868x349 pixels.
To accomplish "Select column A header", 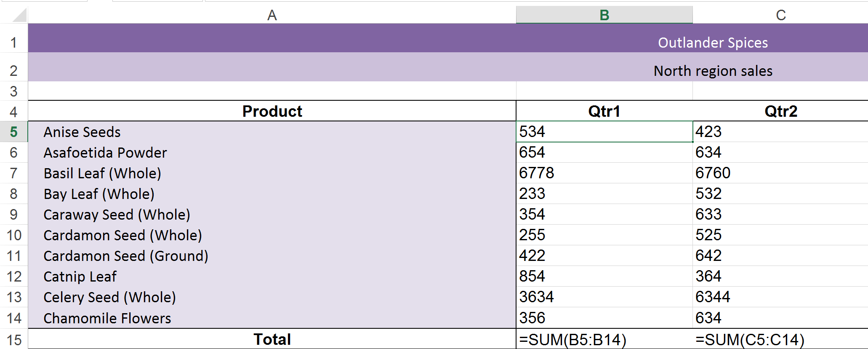I will (x=272, y=15).
